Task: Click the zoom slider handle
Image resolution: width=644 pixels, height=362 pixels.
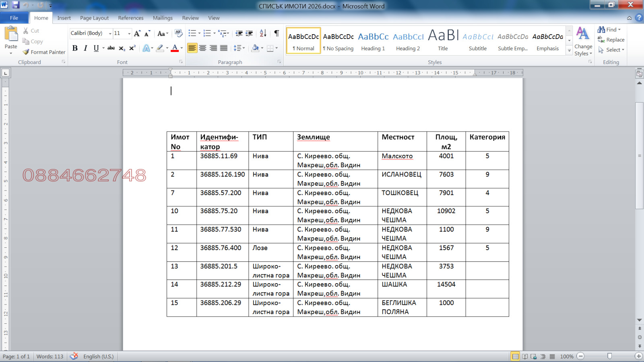Action: [x=609, y=356]
